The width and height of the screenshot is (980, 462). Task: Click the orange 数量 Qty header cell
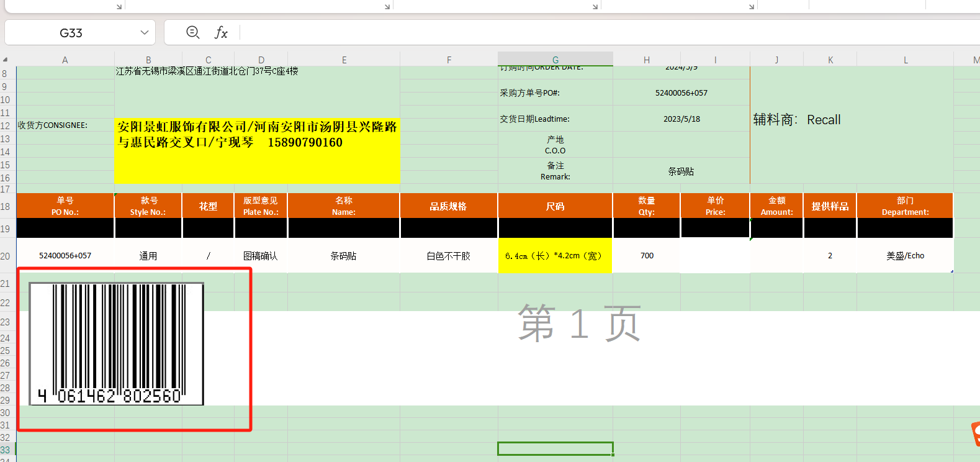[x=646, y=206]
